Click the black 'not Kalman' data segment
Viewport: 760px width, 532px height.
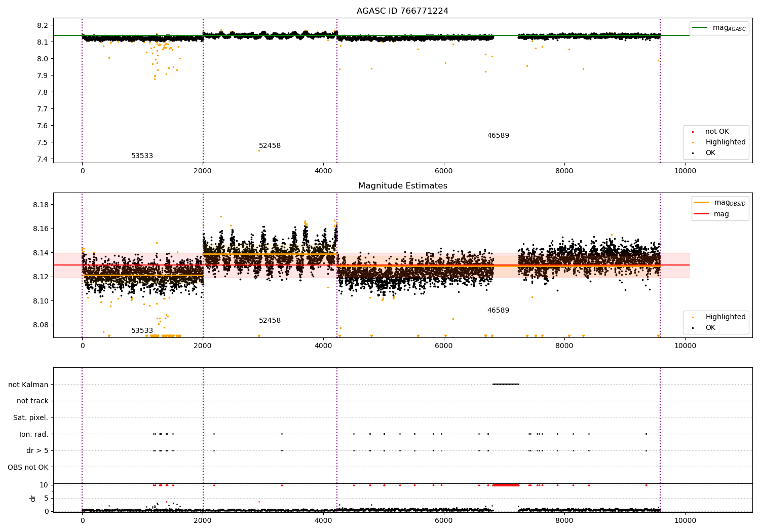click(506, 385)
